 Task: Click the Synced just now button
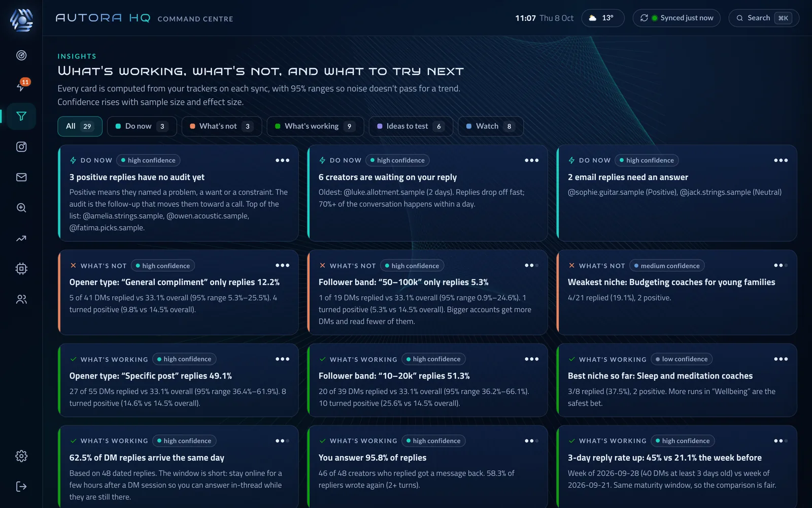point(676,18)
